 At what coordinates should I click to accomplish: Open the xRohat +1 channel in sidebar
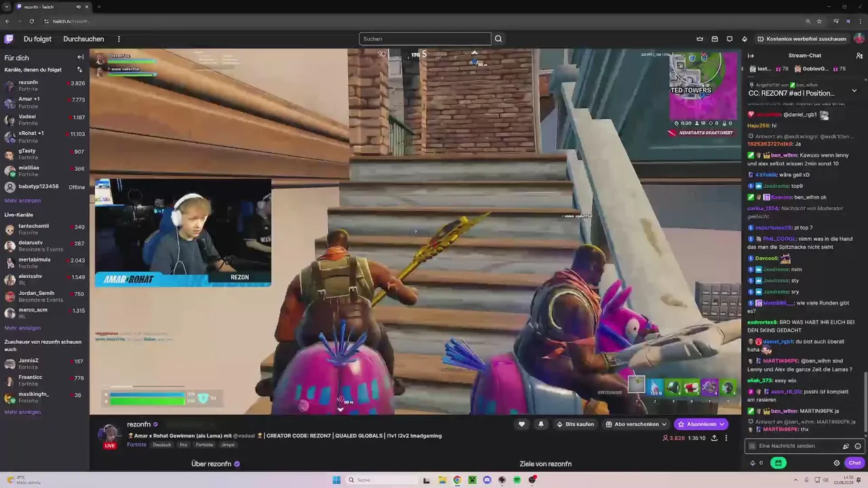(x=45, y=137)
